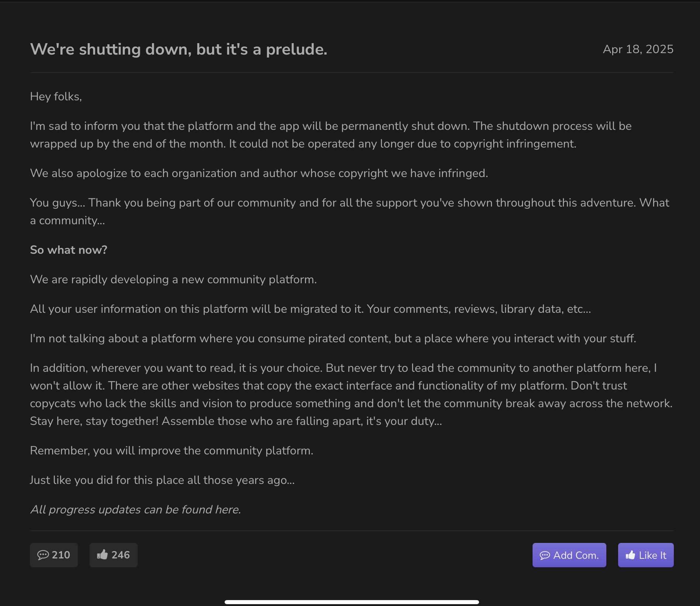This screenshot has width=700, height=606.
Task: Click the post title "We're shutting down"
Action: pos(179,49)
